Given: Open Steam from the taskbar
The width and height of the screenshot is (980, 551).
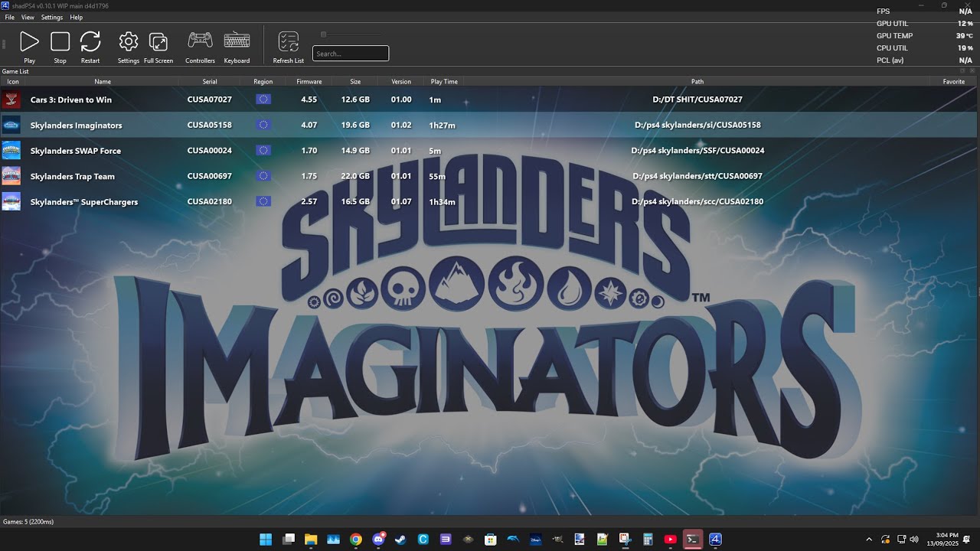Looking at the screenshot, I should tap(400, 540).
